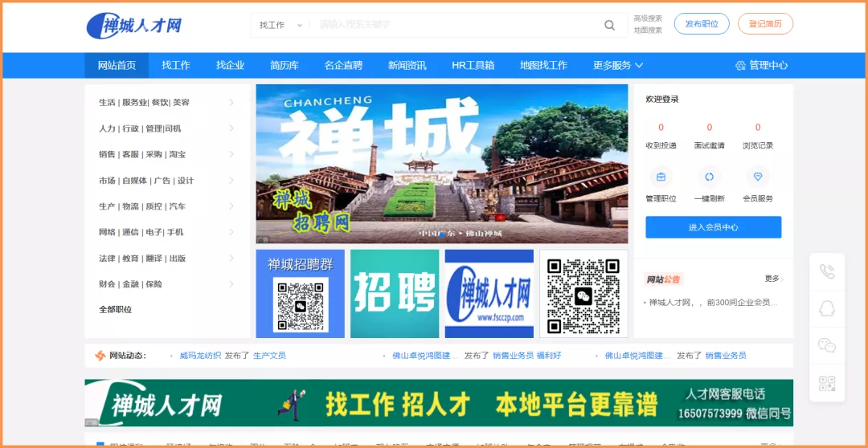Click the 网站动态 pinwheel icon
The image size is (868, 448).
100,356
